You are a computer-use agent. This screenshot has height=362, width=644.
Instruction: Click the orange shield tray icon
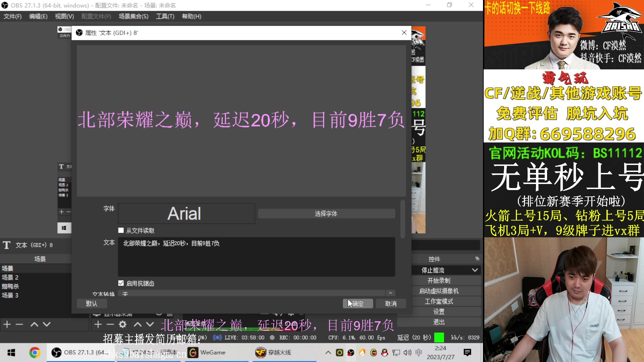(x=362, y=353)
